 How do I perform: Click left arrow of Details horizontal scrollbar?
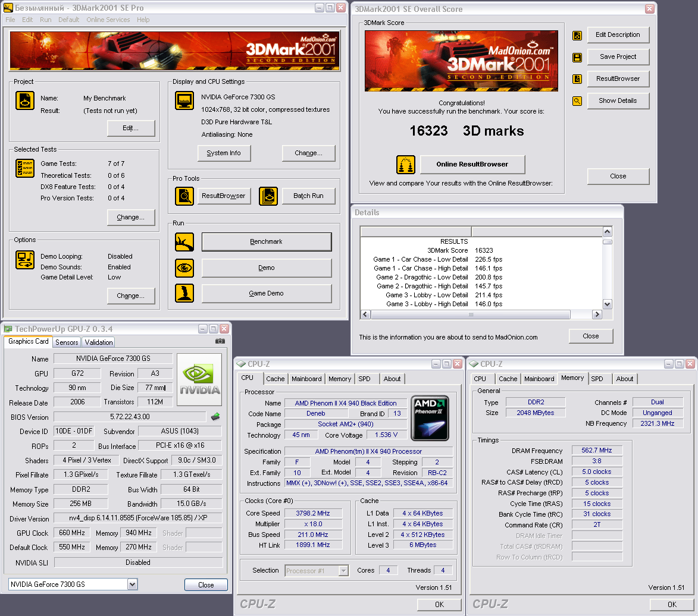[x=365, y=315]
